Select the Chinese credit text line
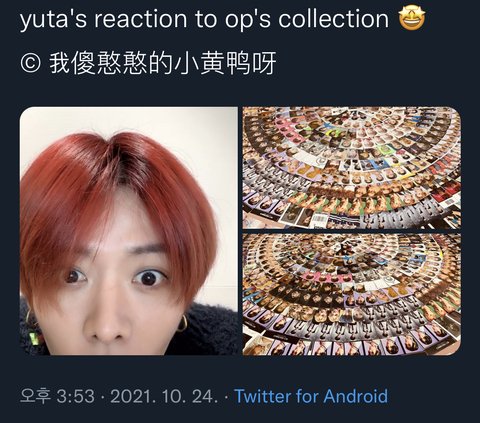 [148, 63]
